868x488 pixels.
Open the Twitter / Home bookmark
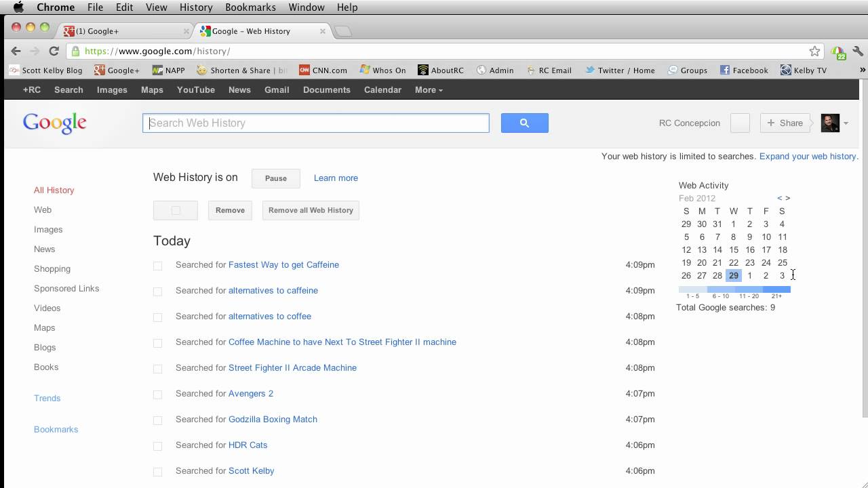(x=620, y=70)
